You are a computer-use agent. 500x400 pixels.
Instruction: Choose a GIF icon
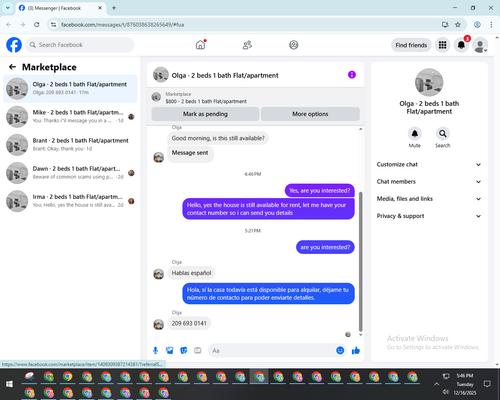coord(198,350)
